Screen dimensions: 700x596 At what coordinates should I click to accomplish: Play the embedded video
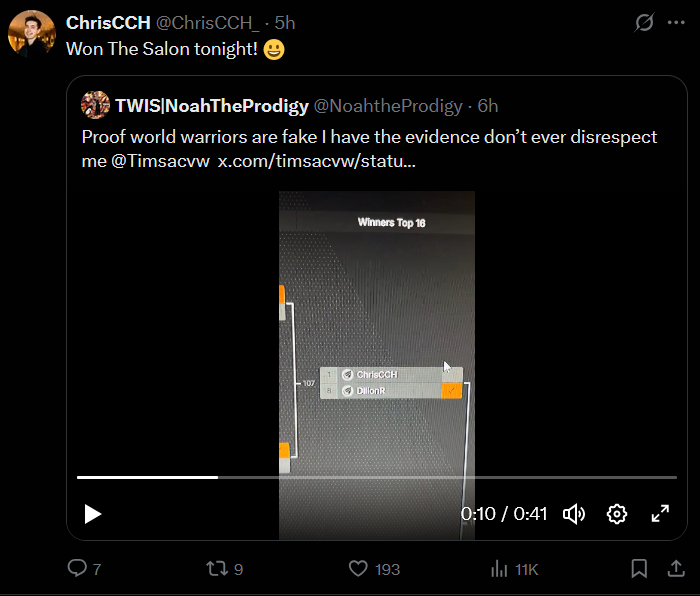pyautogui.click(x=93, y=514)
